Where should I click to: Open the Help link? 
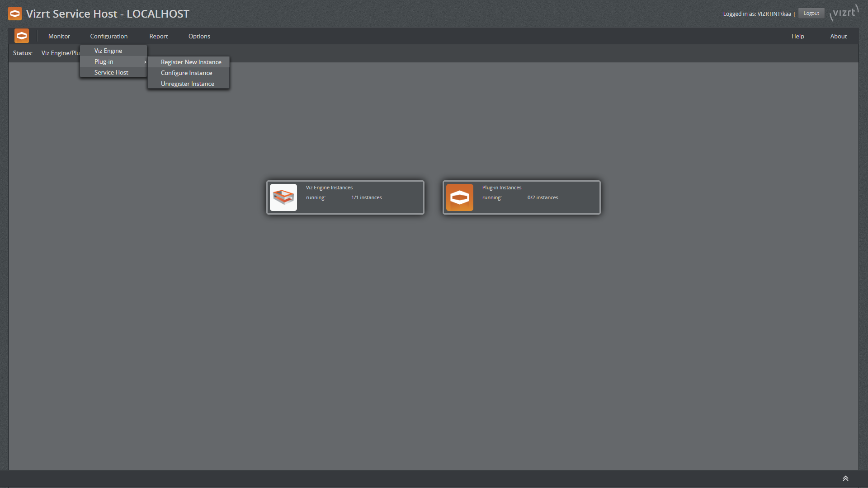click(797, 36)
